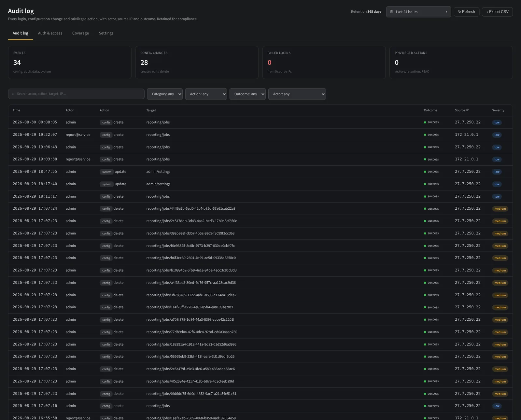Click source IP in 188291a4 job row

(x=468, y=344)
